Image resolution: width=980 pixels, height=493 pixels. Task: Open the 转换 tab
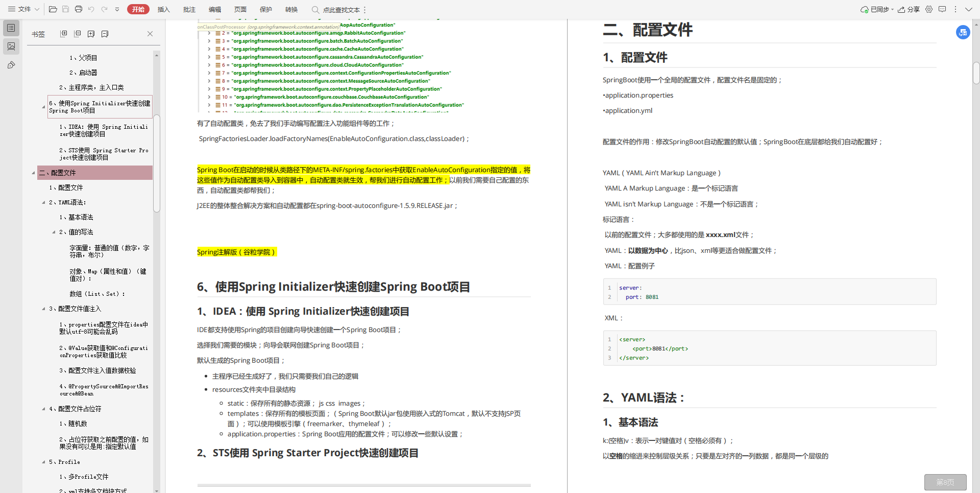(x=291, y=9)
